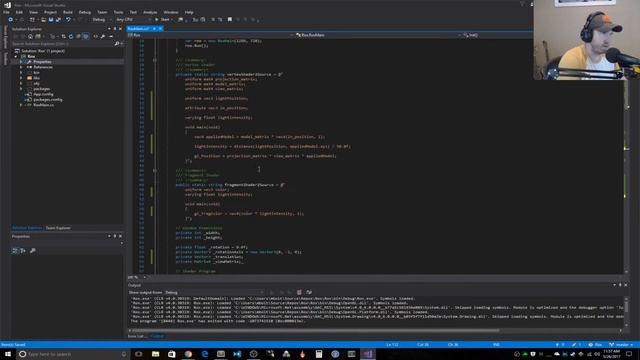
Task: Close the RoxMain.cs editor tab
Action: [160, 29]
